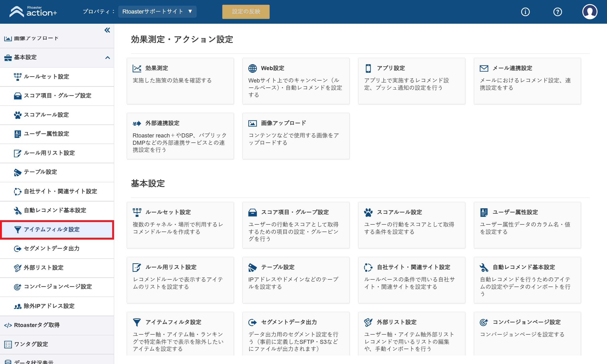Click the 自動レコメンド基本設定 card wrench icon
This screenshot has width=607, height=364.
tap(484, 267)
